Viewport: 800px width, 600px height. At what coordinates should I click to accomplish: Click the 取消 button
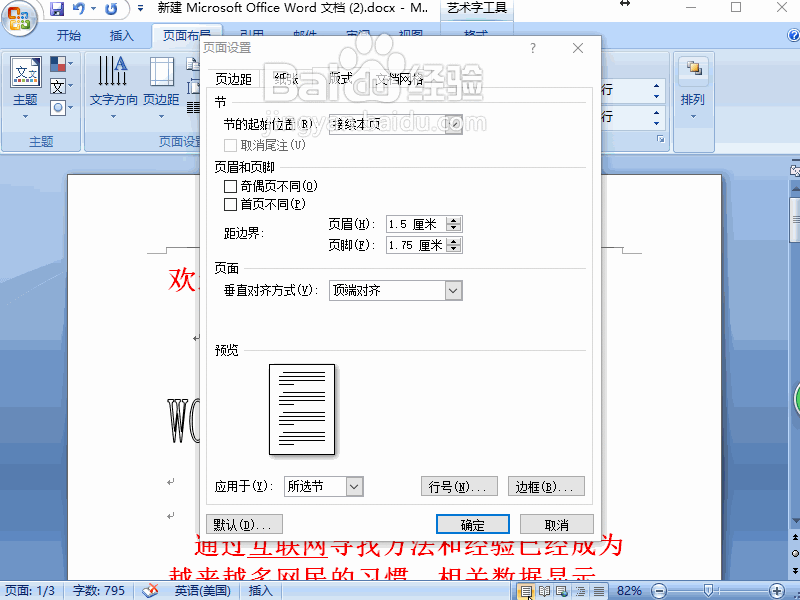[x=557, y=524]
